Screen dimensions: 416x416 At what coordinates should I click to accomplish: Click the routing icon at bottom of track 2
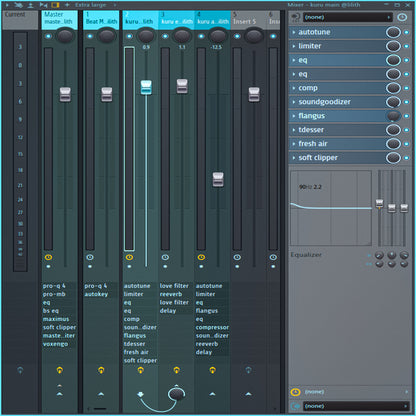pos(140,370)
